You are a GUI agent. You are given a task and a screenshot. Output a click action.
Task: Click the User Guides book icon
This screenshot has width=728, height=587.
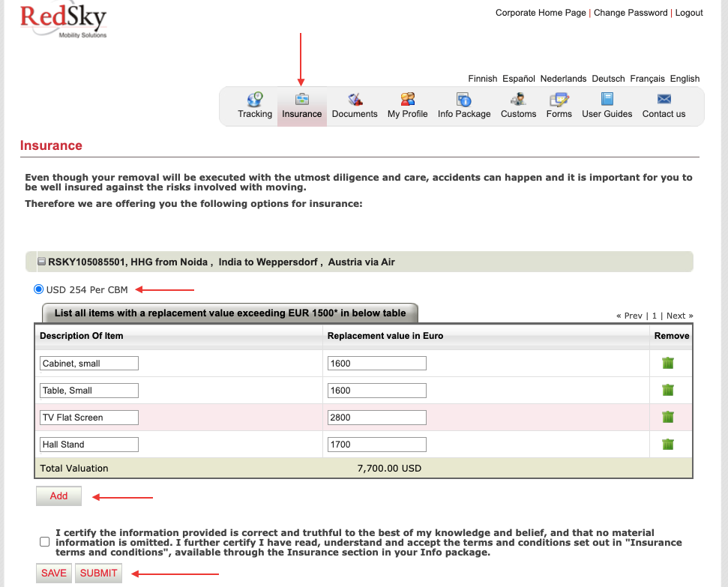(x=607, y=99)
